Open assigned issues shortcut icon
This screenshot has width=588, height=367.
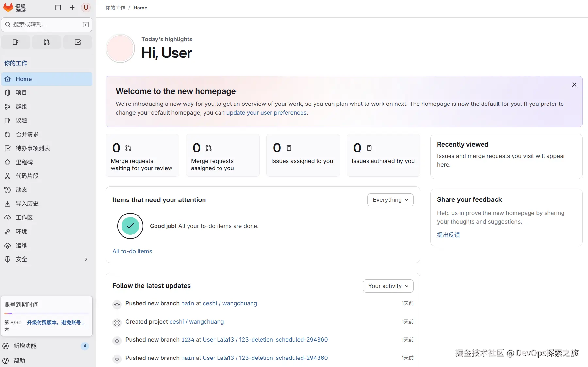pyautogui.click(x=16, y=42)
